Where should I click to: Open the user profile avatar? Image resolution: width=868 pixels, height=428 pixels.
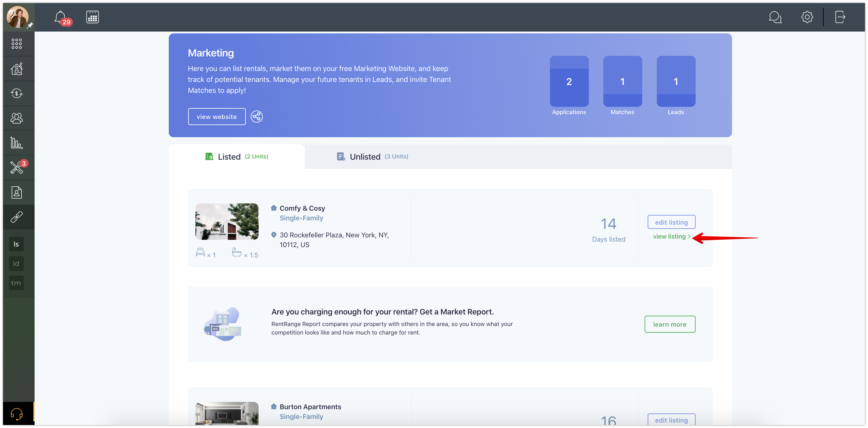tap(18, 16)
